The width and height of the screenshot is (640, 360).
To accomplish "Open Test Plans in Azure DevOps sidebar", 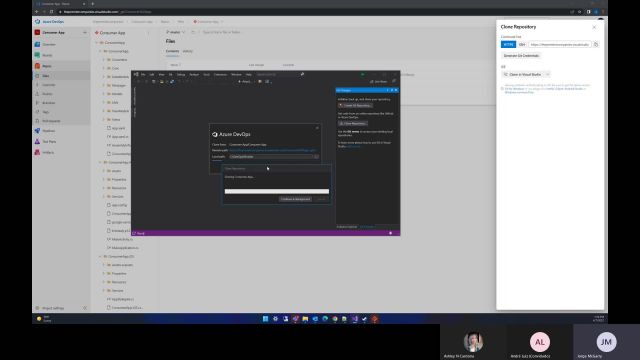I will click(x=49, y=142).
